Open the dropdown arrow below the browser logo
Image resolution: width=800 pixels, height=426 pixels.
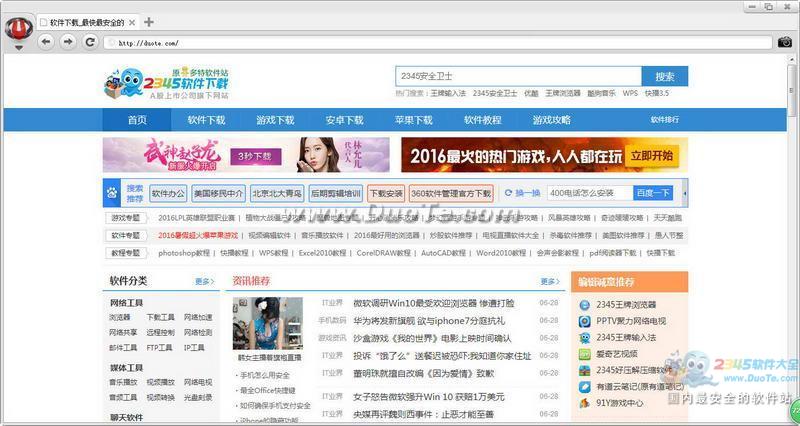click(x=19, y=48)
